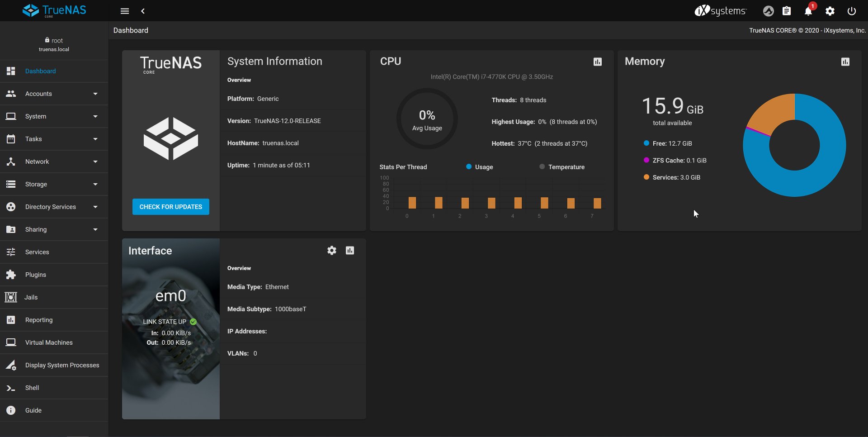Click the TrueNAS logo in header
868x437 pixels.
[x=54, y=10]
